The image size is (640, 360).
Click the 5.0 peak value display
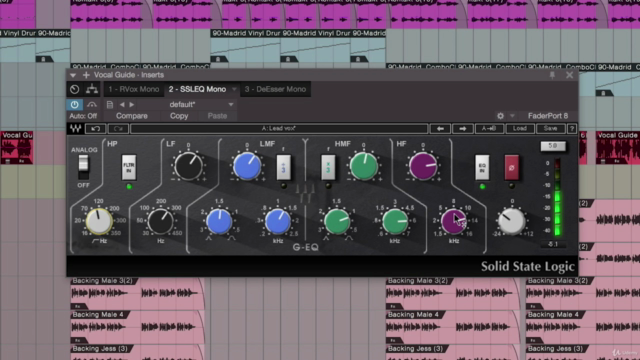553,146
